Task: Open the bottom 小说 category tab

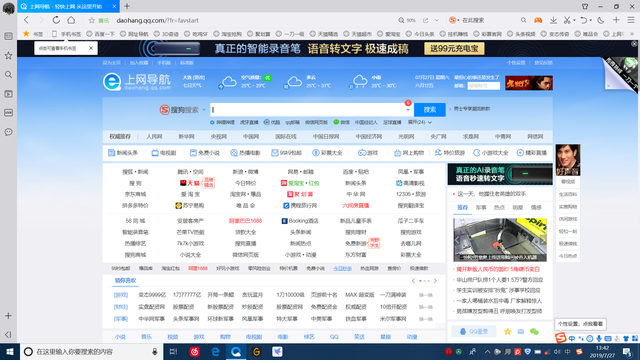Action: click(x=120, y=337)
